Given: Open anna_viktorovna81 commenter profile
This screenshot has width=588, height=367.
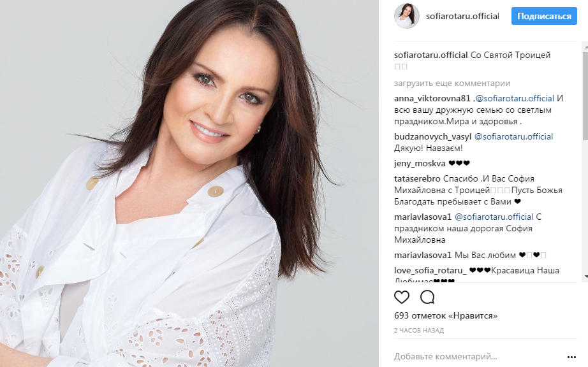Looking at the screenshot, I should (x=432, y=98).
